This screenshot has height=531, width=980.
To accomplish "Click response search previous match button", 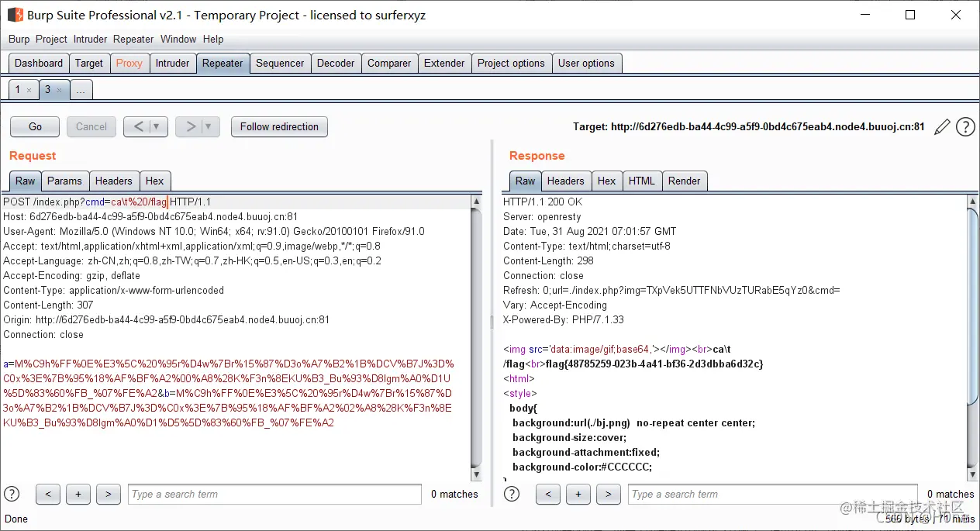I will 548,494.
